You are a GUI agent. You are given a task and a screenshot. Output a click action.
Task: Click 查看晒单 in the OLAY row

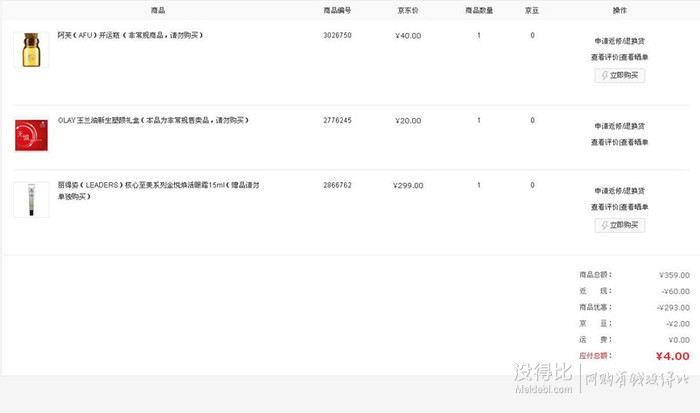point(634,142)
